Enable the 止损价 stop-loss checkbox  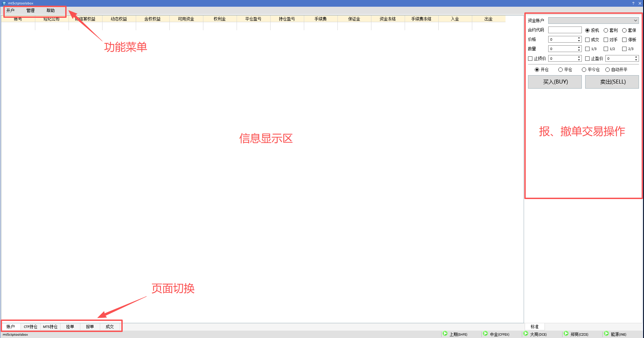[530, 58]
